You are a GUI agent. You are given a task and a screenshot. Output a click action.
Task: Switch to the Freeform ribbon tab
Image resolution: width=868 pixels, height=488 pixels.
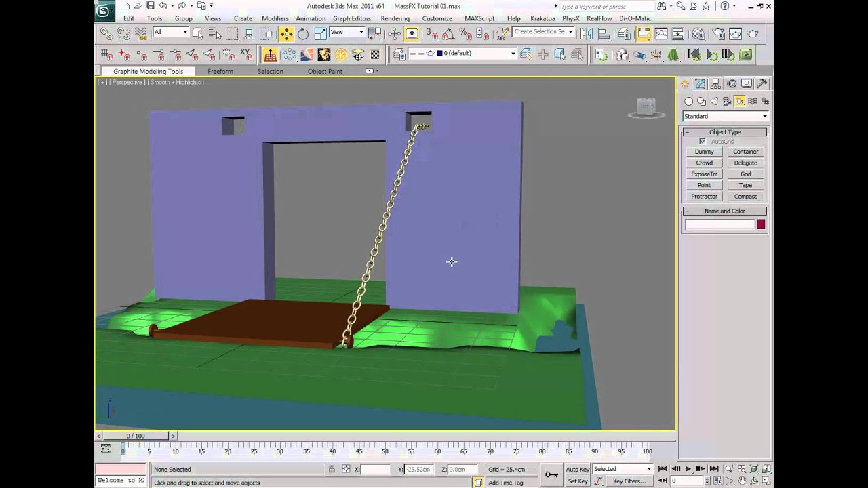220,71
